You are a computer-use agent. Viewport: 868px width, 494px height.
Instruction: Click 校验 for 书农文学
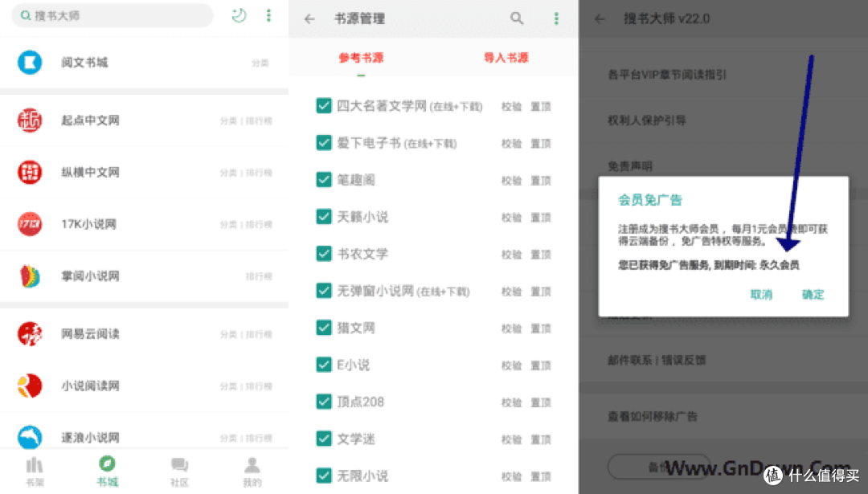click(x=511, y=255)
